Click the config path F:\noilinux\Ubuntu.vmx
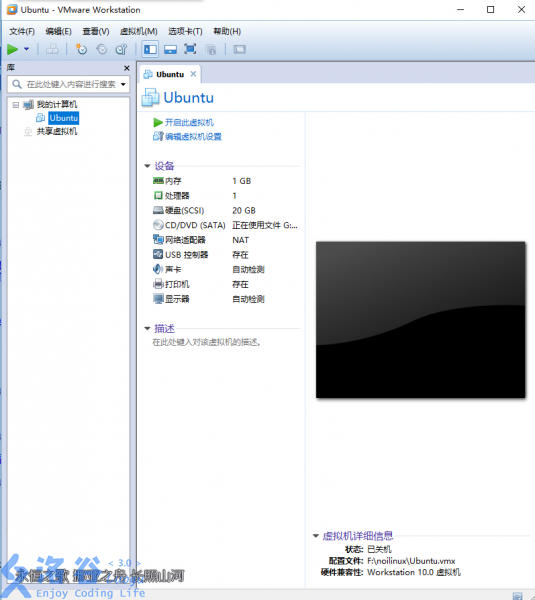The image size is (535, 600). pyautogui.click(x=411, y=561)
